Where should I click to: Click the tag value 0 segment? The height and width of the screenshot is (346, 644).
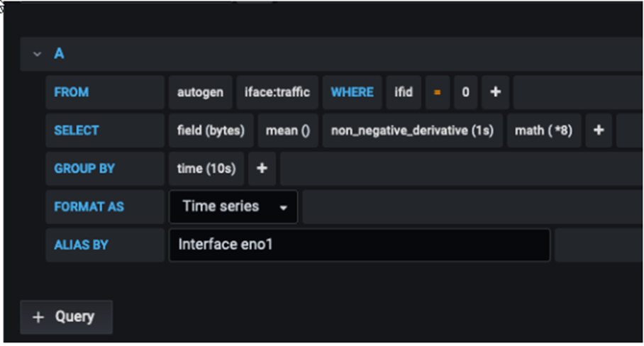[465, 92]
